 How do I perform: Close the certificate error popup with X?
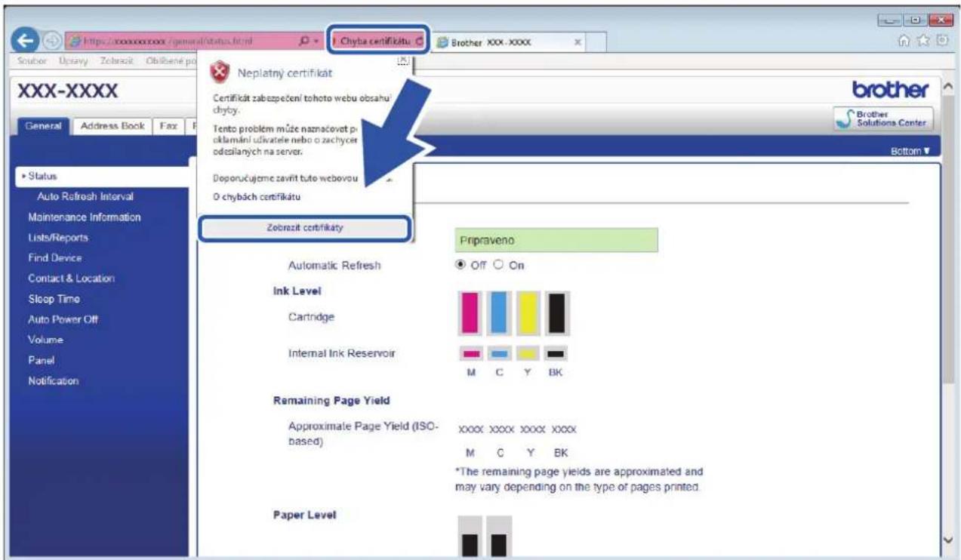point(404,60)
